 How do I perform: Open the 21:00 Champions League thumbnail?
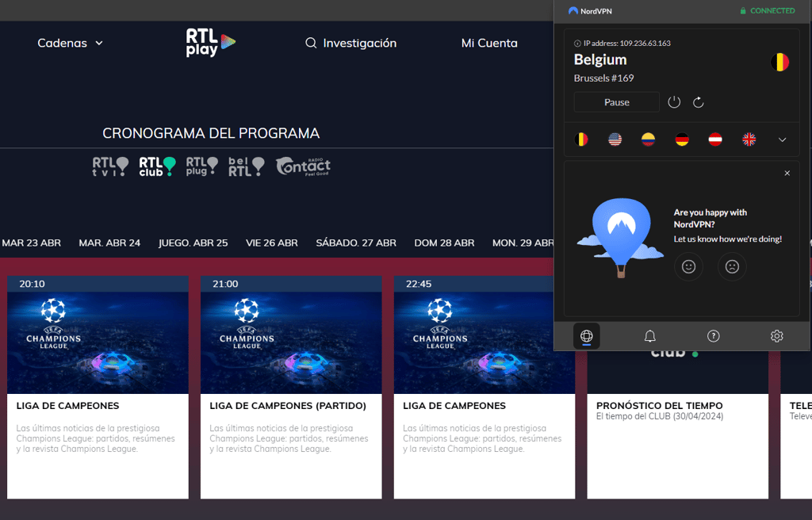(x=291, y=342)
